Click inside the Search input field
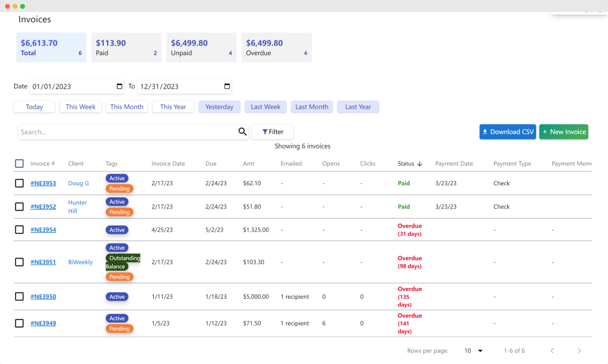The image size is (608, 364). [119, 131]
